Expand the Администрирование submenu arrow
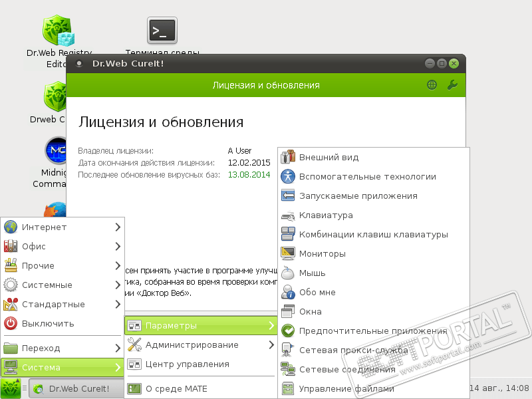This screenshot has height=399, width=532. (271, 344)
